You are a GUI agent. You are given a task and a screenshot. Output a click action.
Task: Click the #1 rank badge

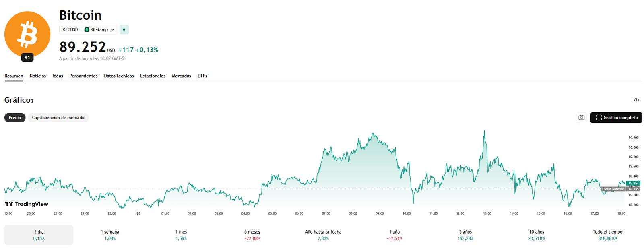(x=27, y=58)
